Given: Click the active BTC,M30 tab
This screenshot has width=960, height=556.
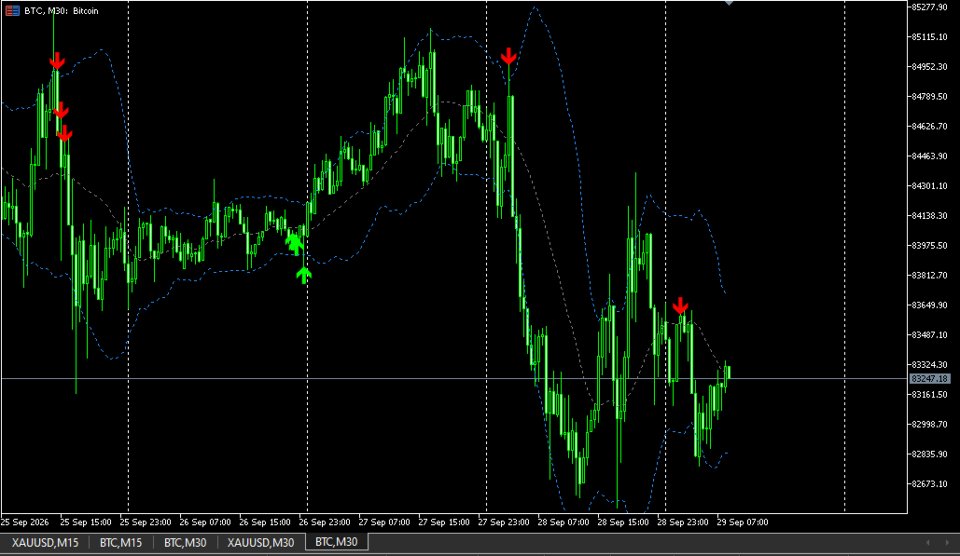Looking at the screenshot, I should pos(336,542).
